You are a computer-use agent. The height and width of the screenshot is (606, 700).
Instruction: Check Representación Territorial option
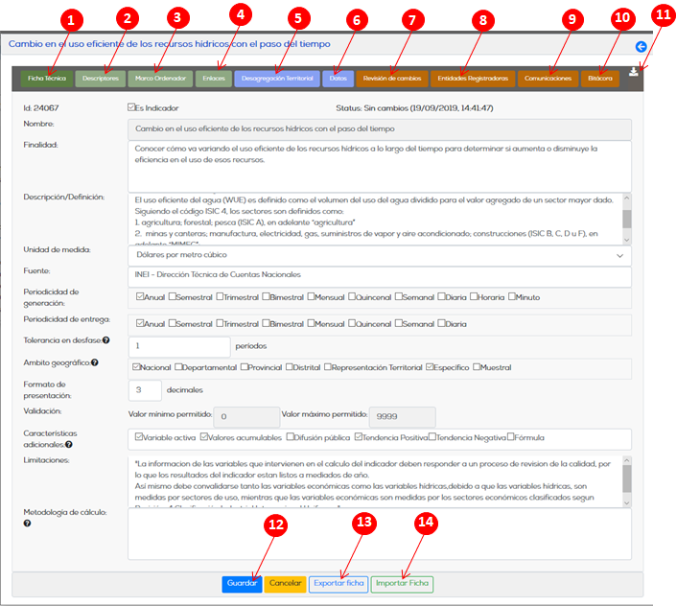coord(328,367)
